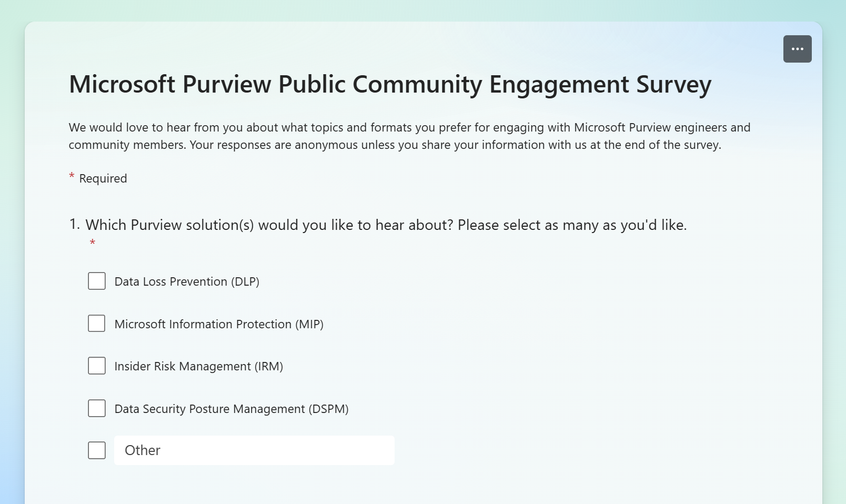Click the survey title heading
The width and height of the screenshot is (846, 504).
[x=390, y=85]
